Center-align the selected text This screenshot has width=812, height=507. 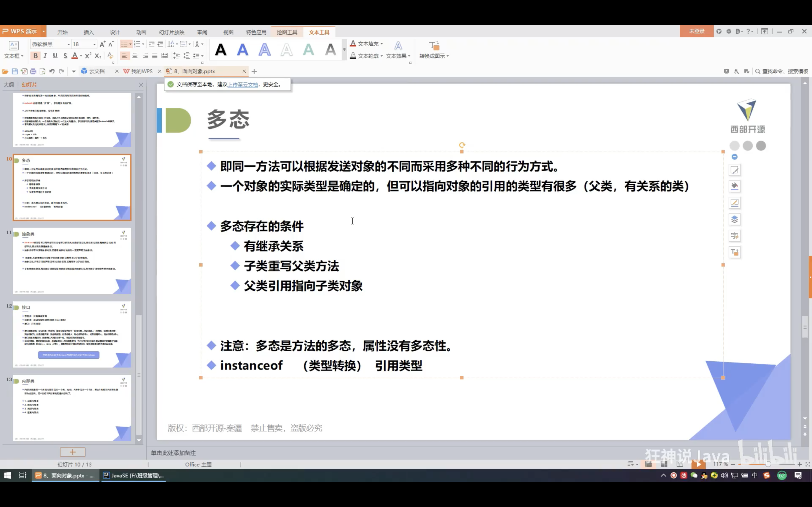tap(135, 56)
